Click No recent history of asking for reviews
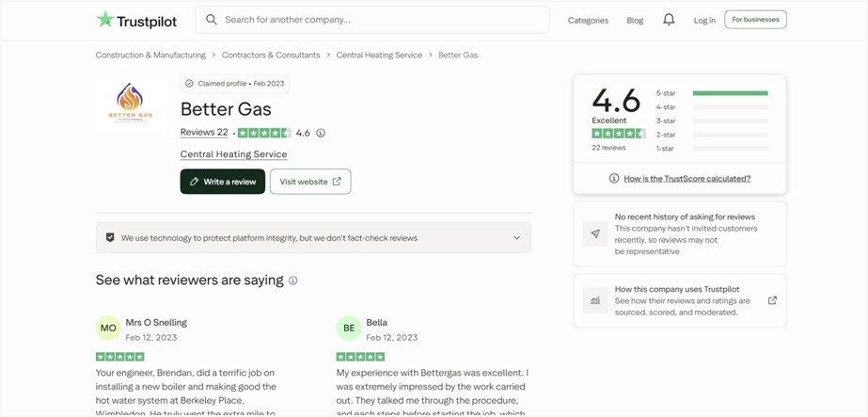This screenshot has height=417, width=868. tap(685, 217)
